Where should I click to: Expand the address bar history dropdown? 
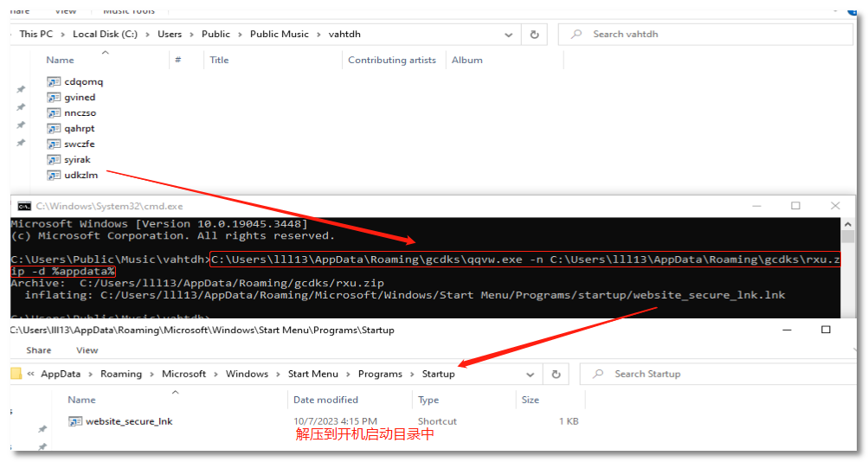click(509, 35)
